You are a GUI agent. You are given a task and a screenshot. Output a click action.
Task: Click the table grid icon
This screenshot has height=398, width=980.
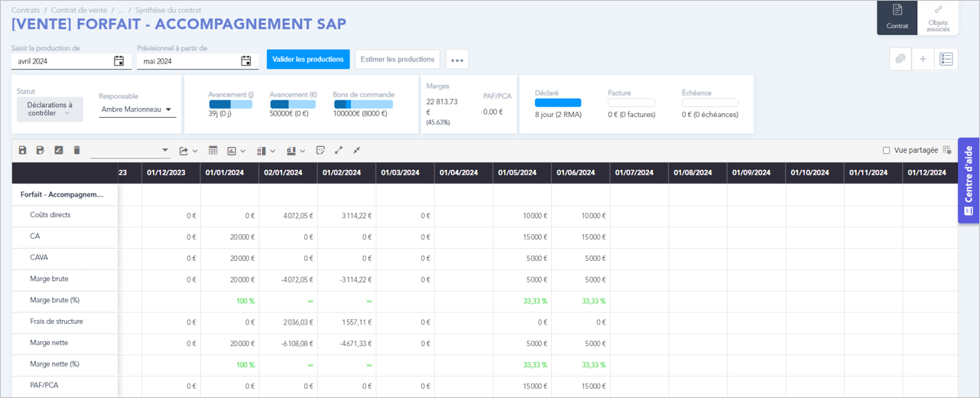coord(213,151)
